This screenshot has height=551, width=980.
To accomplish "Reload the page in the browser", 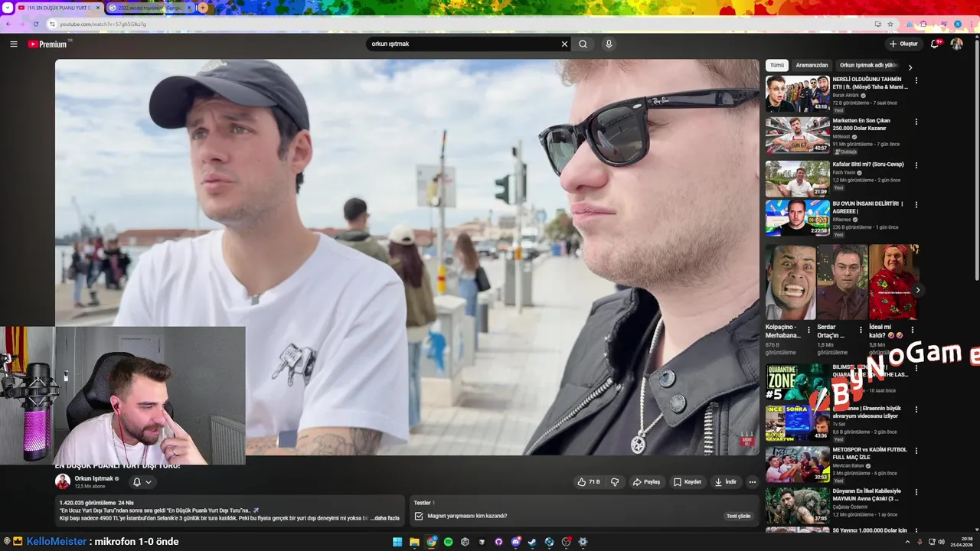I will pos(35,24).
